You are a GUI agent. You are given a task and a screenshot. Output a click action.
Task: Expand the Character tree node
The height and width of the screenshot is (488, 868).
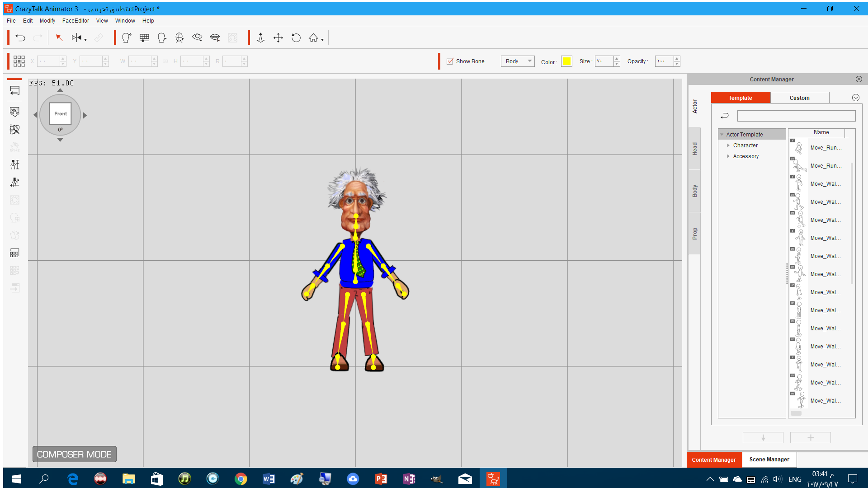tap(728, 145)
